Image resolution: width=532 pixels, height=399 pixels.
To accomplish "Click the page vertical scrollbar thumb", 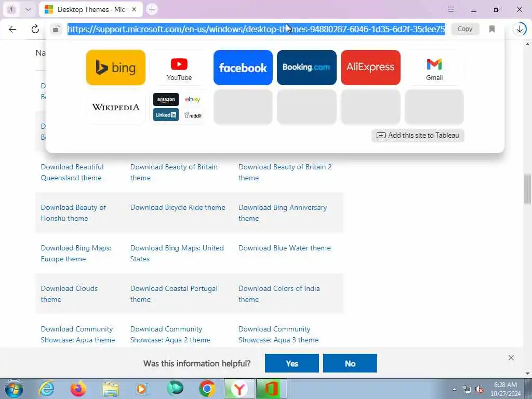I will coord(528,189).
